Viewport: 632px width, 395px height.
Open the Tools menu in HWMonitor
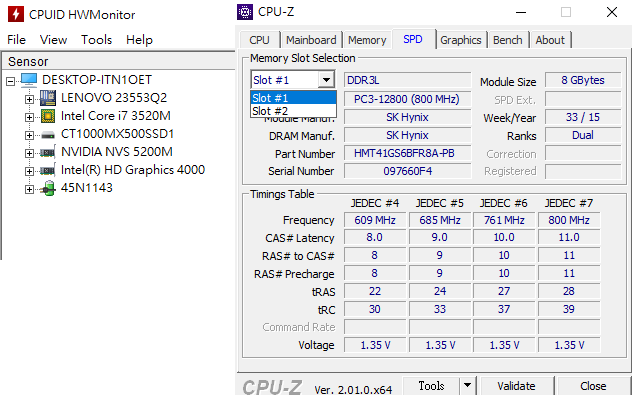coord(96,40)
